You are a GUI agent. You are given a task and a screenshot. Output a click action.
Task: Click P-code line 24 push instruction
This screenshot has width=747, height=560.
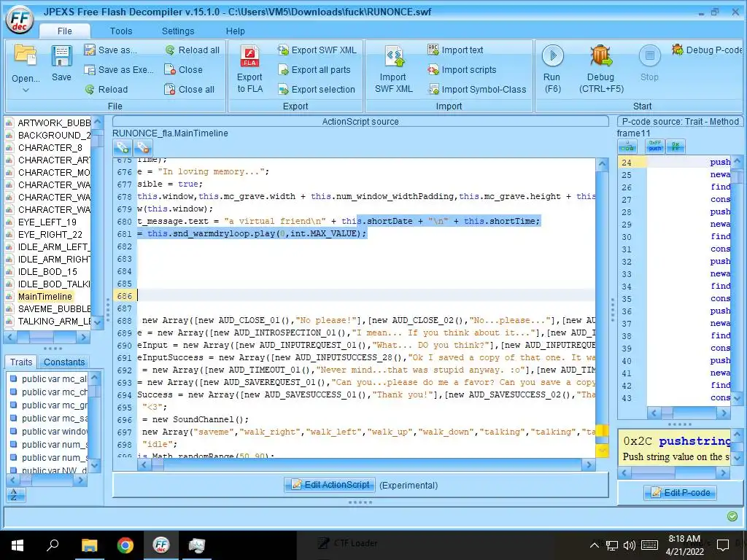[x=720, y=162]
